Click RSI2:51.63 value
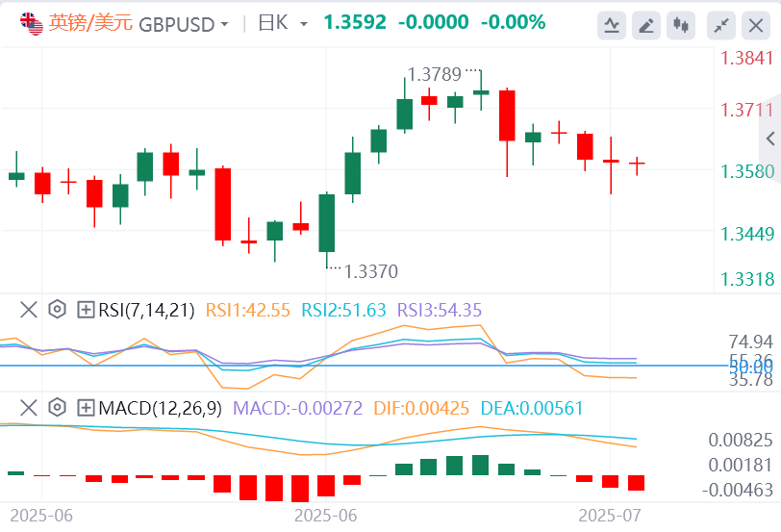The height and width of the screenshot is (532, 781). (343, 310)
